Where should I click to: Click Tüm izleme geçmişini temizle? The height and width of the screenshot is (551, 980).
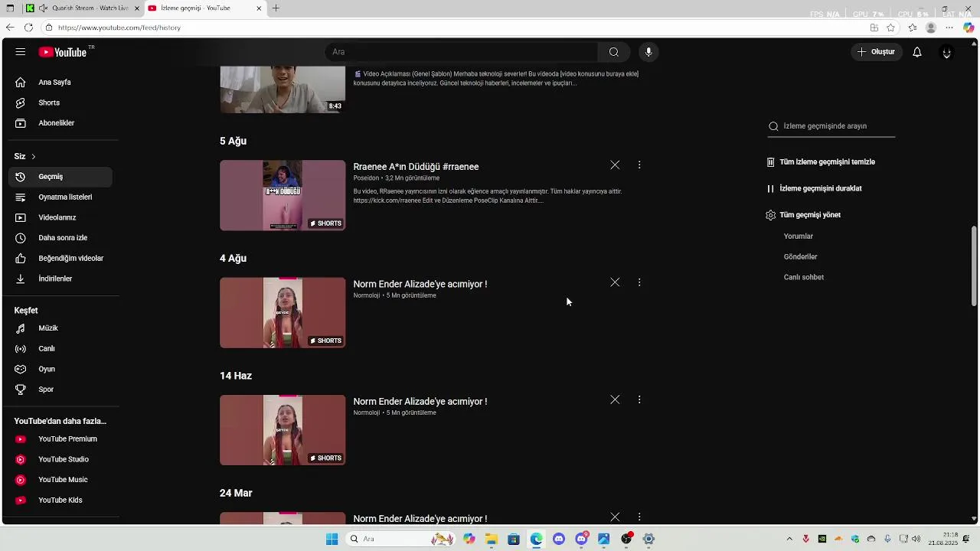click(x=821, y=162)
